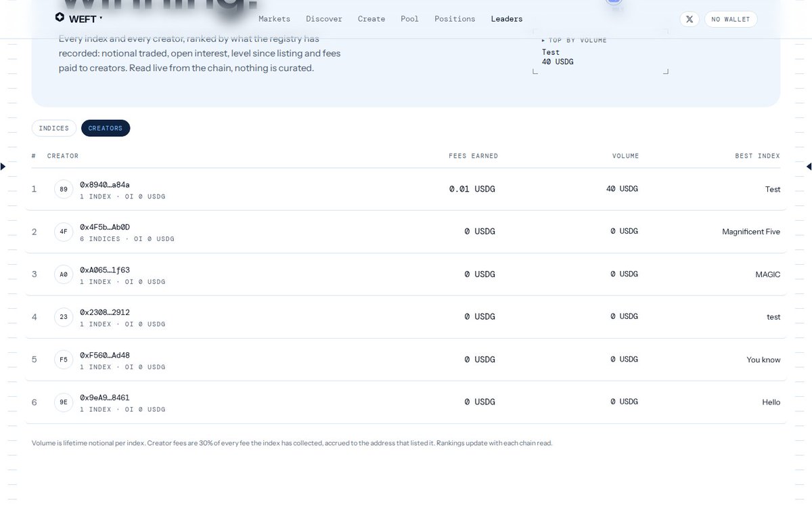This screenshot has width=812, height=508.
Task: Navigate to Pool
Action: (409, 19)
